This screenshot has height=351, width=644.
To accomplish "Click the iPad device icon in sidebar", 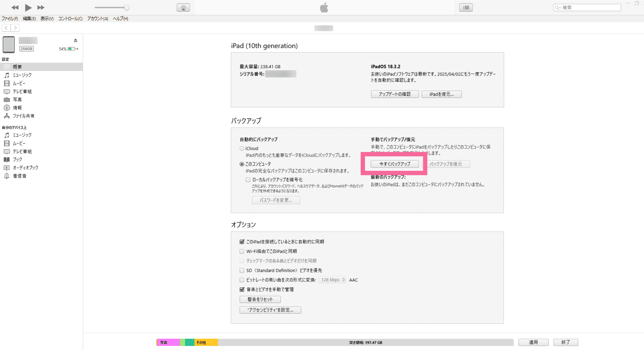I will click(x=9, y=45).
